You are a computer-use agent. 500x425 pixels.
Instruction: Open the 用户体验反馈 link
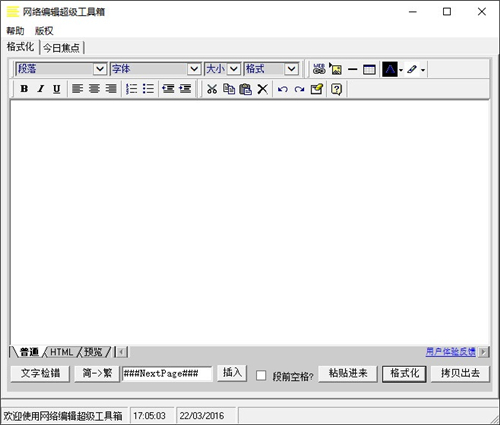pos(451,351)
